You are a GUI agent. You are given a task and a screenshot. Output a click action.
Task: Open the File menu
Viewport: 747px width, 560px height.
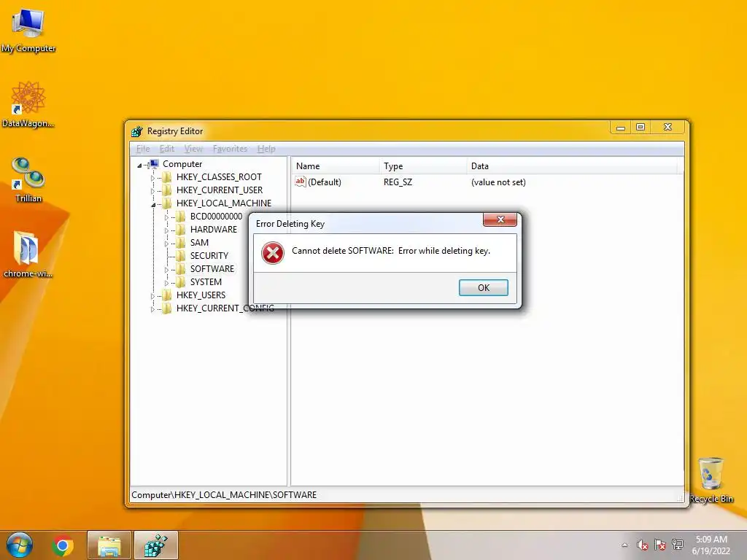click(x=143, y=149)
